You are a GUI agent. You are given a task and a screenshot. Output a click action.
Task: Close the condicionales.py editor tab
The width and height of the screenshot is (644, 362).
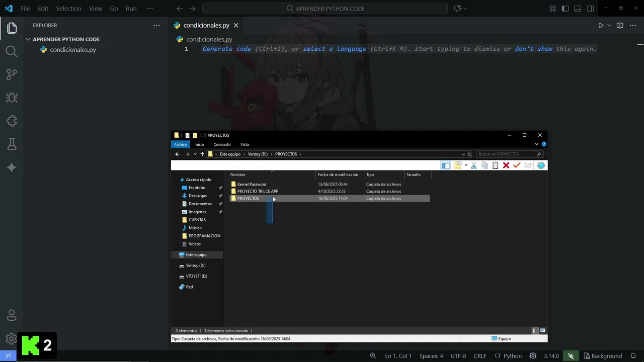click(236, 25)
